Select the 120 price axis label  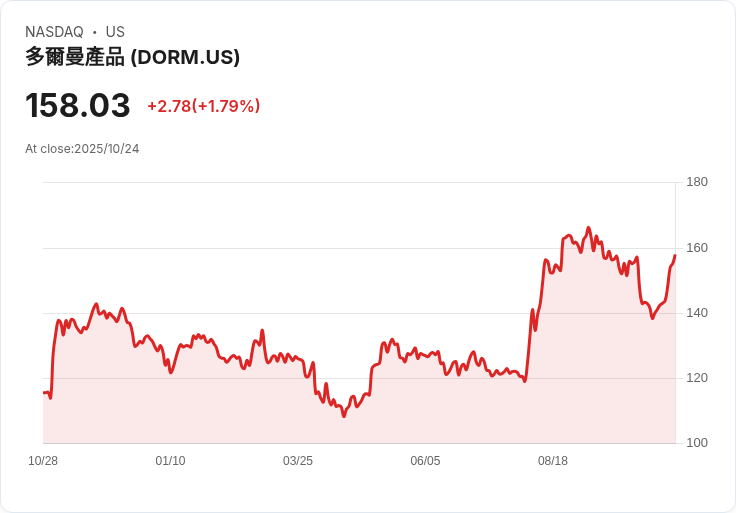(697, 378)
